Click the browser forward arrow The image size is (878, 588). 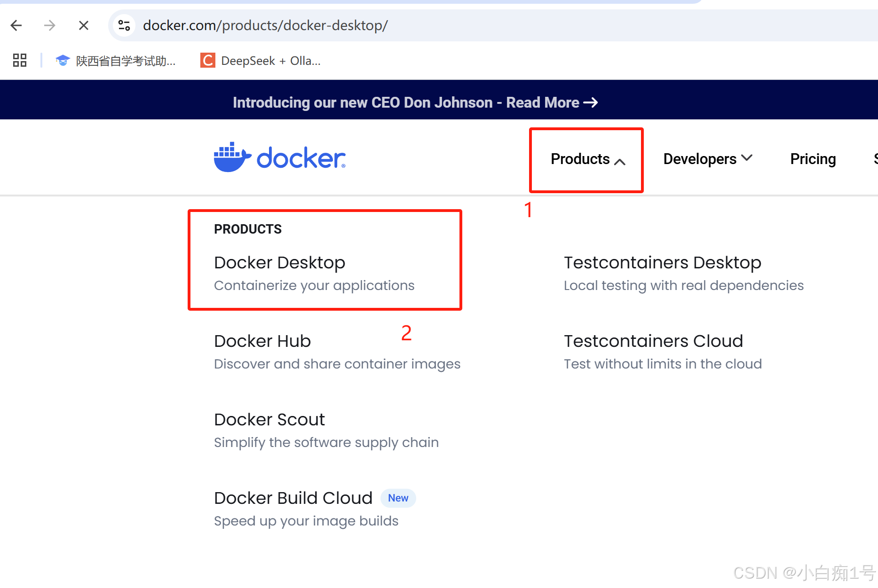click(49, 25)
